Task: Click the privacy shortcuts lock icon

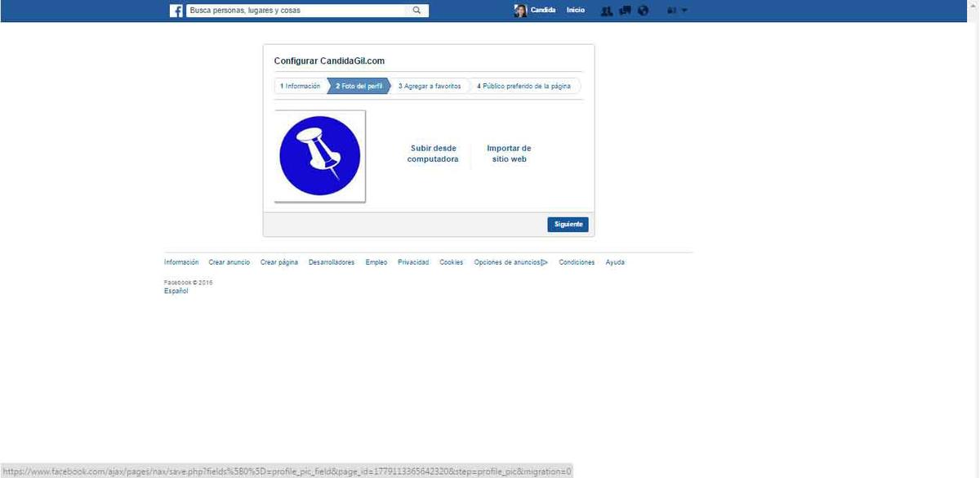Action: [671, 11]
